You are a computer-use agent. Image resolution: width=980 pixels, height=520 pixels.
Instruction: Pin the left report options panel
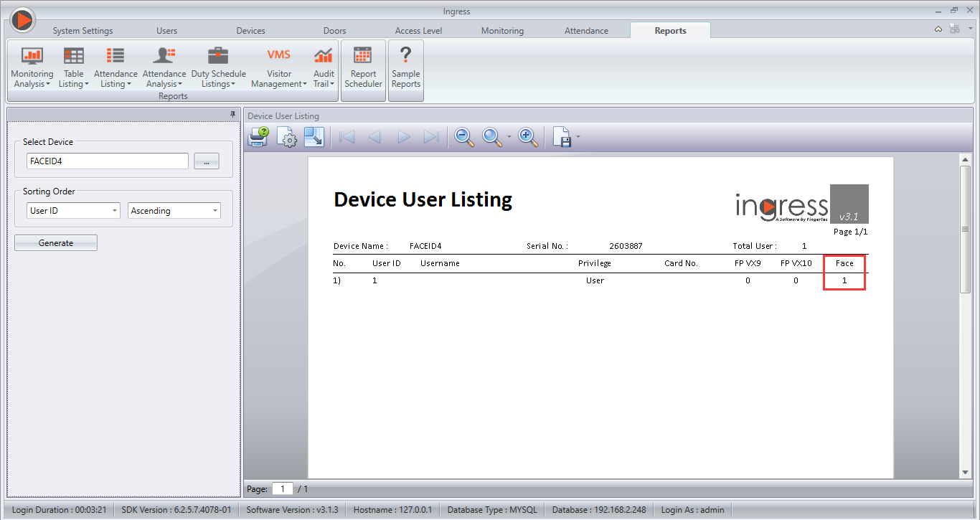[232, 115]
